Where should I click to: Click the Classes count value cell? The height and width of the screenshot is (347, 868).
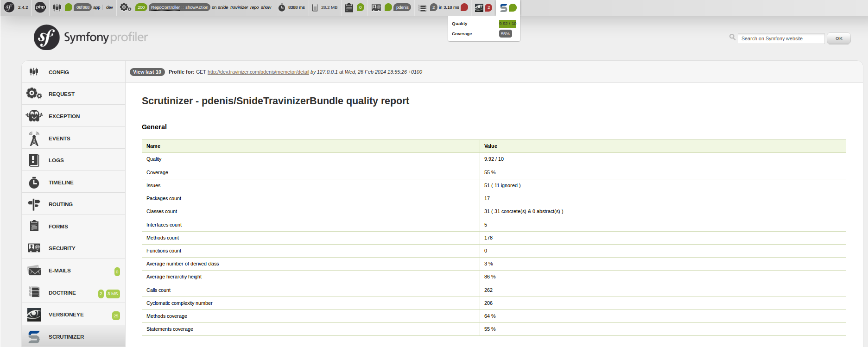coord(663,211)
